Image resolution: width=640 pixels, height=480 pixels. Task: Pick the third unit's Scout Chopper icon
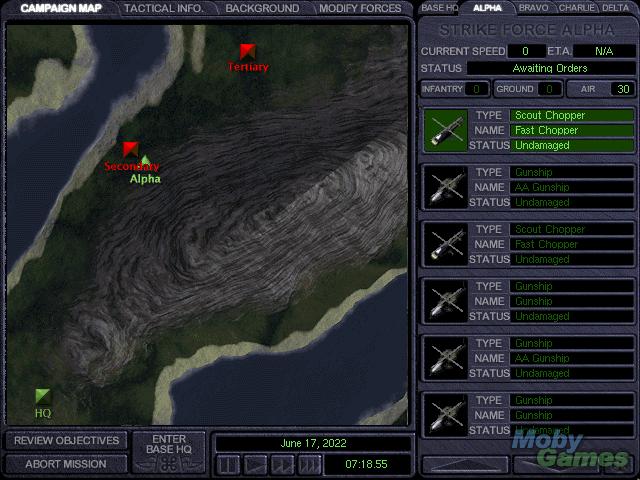point(445,244)
